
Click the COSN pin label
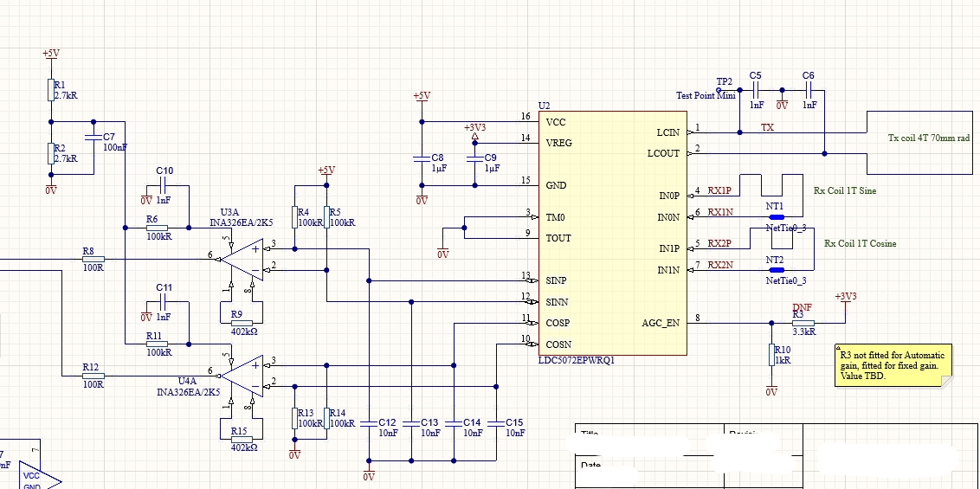pyautogui.click(x=558, y=344)
